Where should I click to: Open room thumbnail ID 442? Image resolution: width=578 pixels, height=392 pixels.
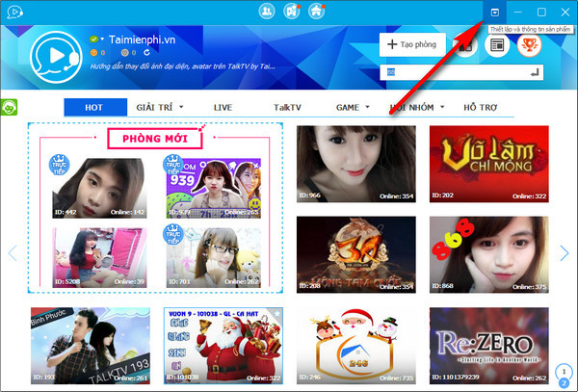point(99,188)
